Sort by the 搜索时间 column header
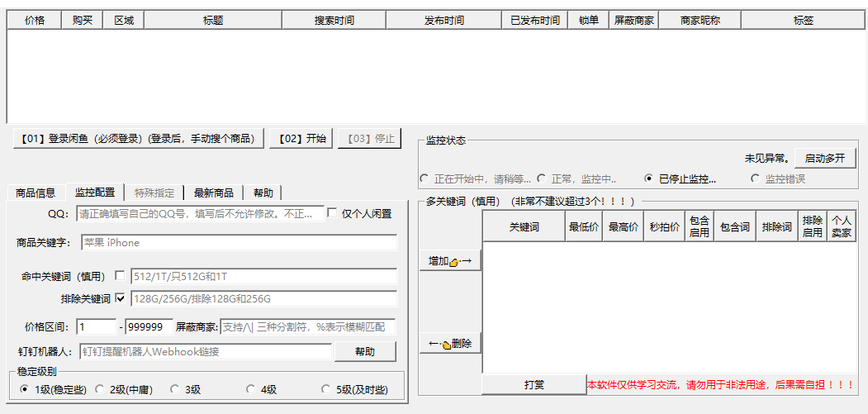The height and width of the screenshot is (414, 868). pos(334,21)
